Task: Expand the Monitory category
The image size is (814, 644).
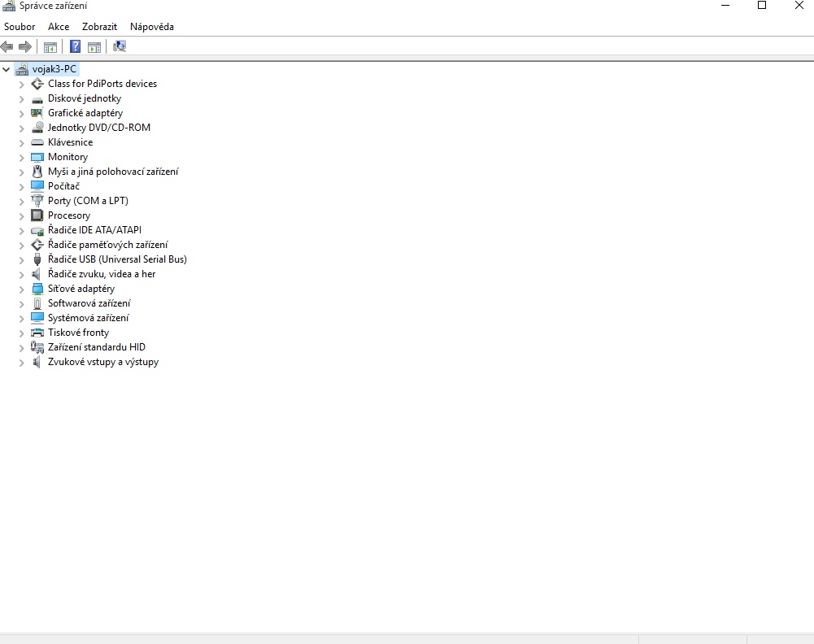Action: (x=22, y=157)
